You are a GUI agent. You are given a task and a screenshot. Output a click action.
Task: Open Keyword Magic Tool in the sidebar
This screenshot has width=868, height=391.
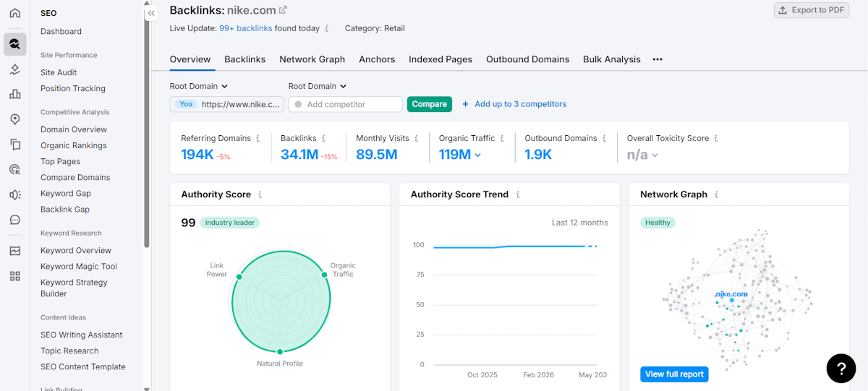click(79, 266)
